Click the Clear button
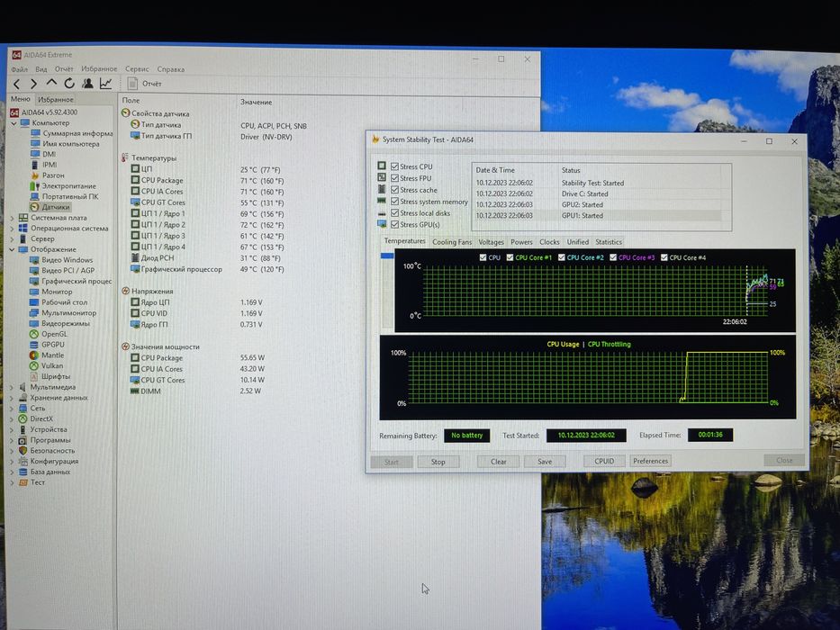This screenshot has height=630, width=840. 498,462
